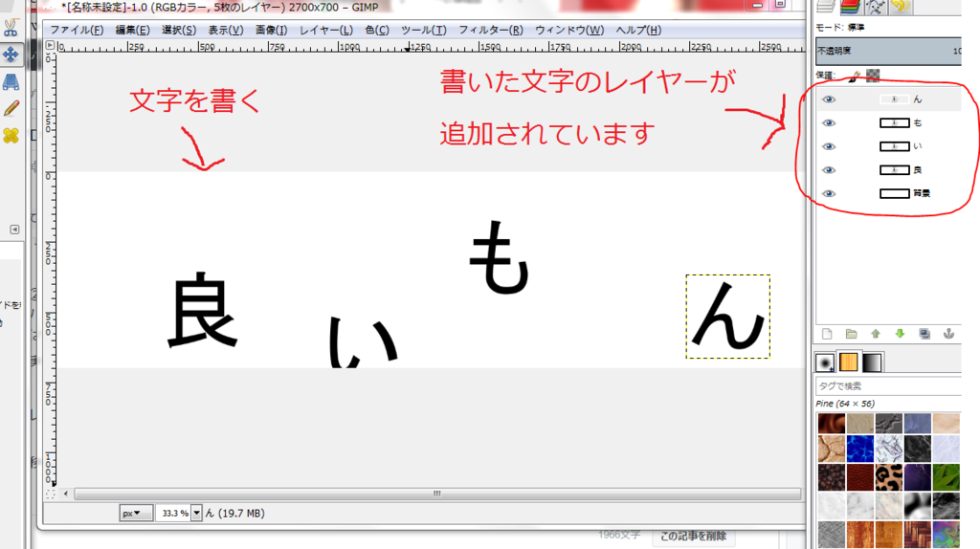Hide the い layer
This screenshot has width=980, height=549.
tap(828, 146)
